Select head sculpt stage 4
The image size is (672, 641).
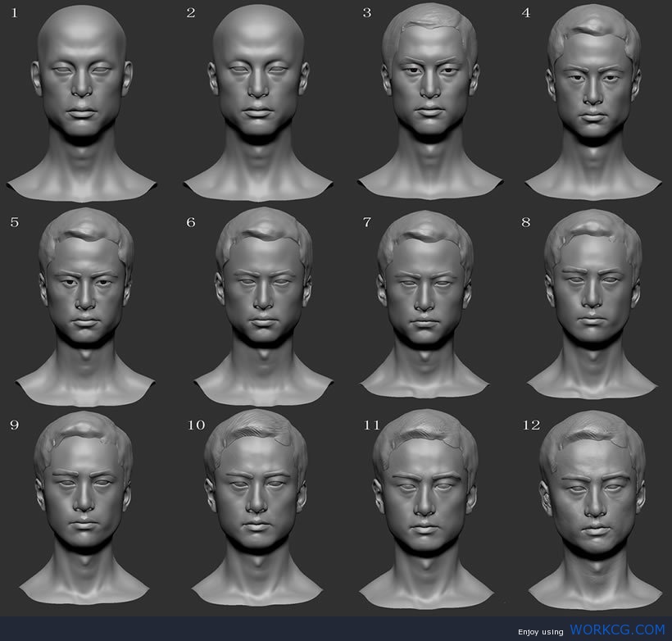[x=593, y=102]
